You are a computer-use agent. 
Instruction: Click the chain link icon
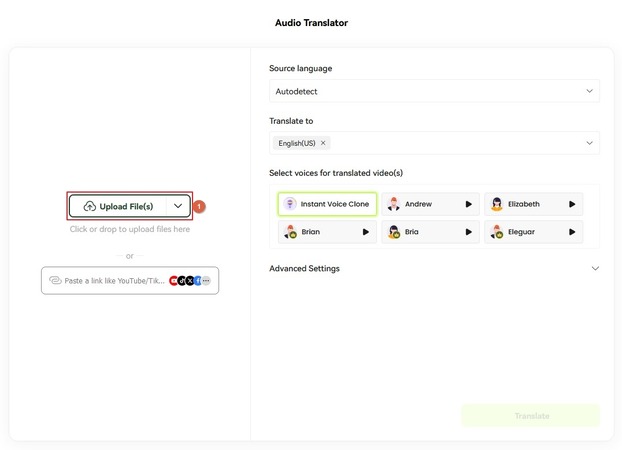coord(55,281)
